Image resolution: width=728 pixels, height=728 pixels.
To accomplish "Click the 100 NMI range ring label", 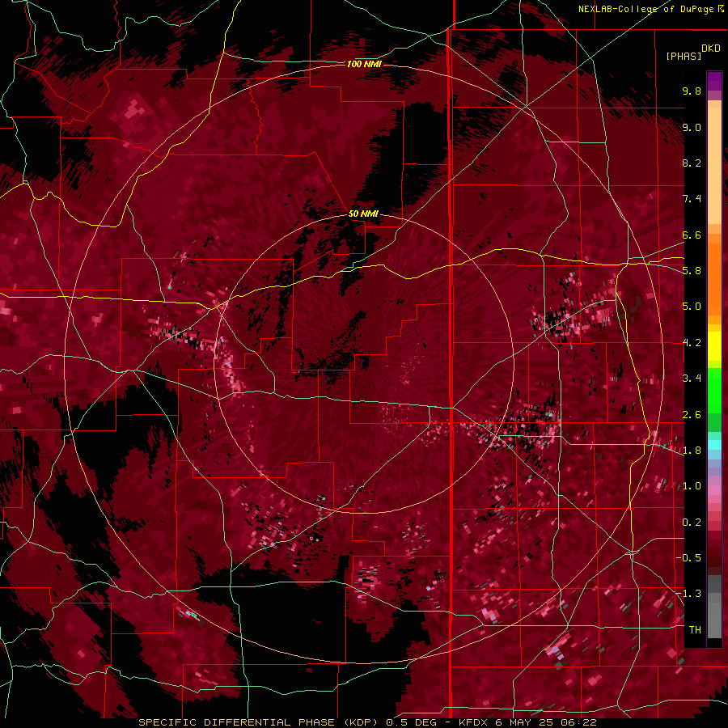I will pos(364,64).
